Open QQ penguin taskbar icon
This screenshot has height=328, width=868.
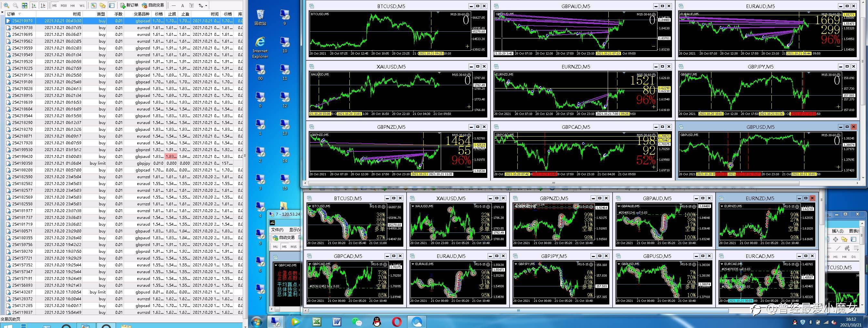377,322
